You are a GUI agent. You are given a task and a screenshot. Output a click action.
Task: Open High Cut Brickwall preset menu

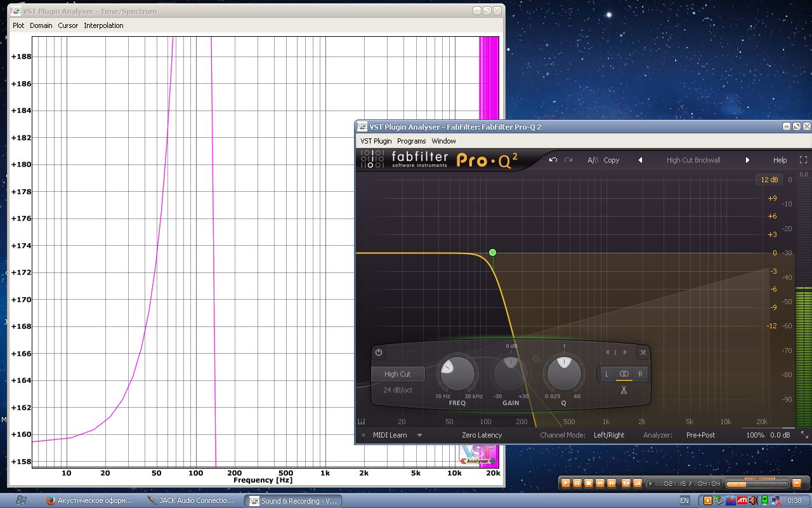click(693, 160)
